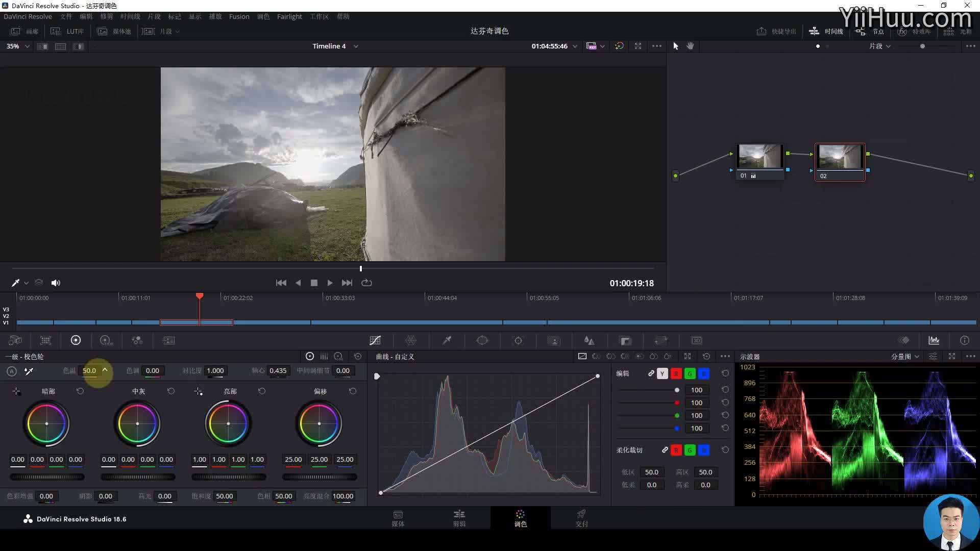Show the Scopes panel icon
The height and width of the screenshot is (551, 980).
pyautogui.click(x=934, y=340)
